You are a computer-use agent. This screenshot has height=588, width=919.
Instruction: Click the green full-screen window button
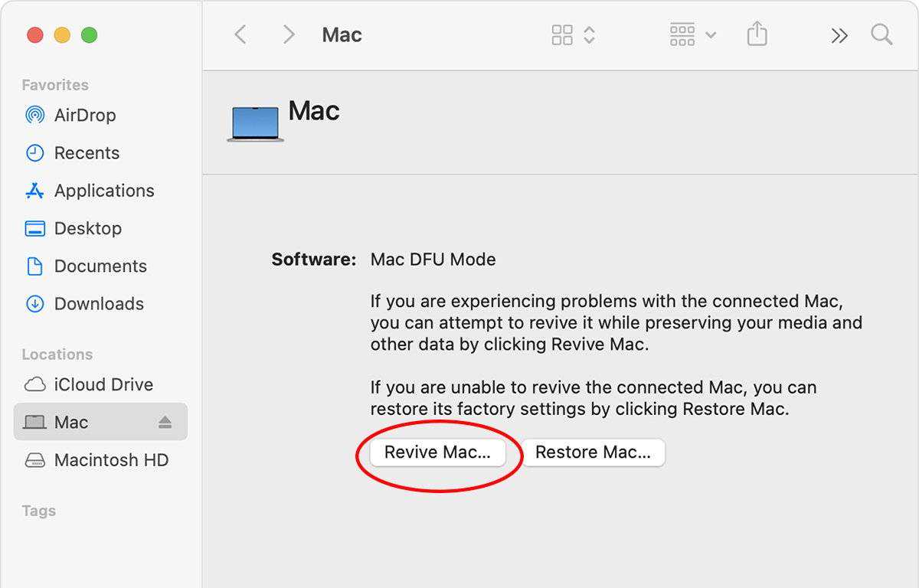(90, 35)
